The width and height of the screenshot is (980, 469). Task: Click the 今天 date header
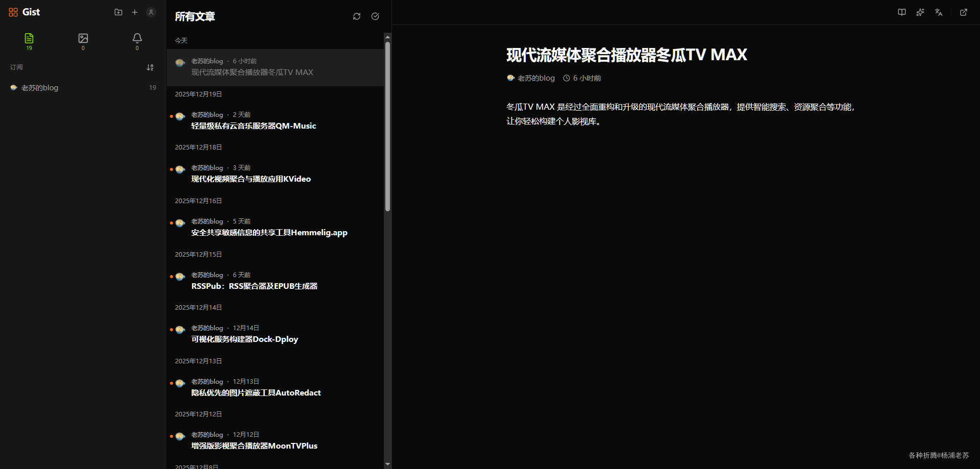(181, 41)
